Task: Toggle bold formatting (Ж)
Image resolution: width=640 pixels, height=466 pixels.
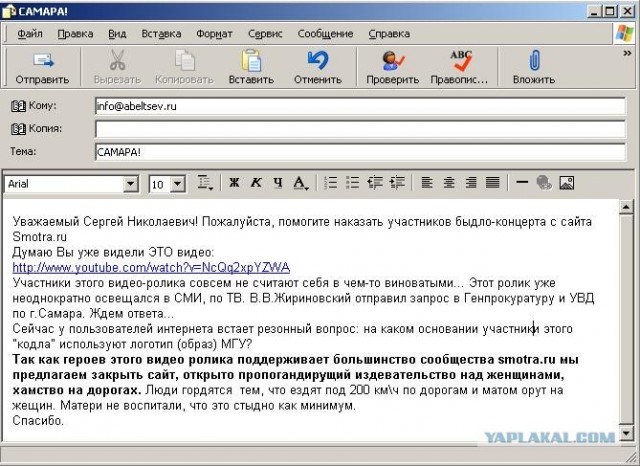Action: [x=234, y=183]
